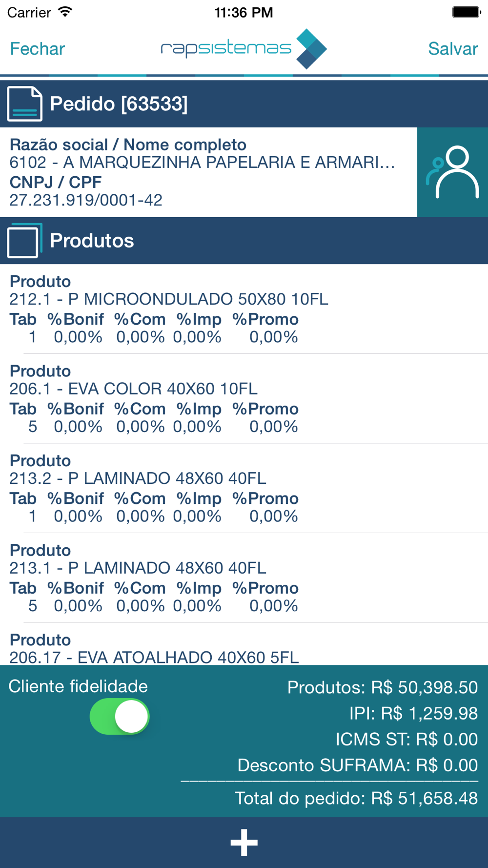Open product 212.1 P MICROONDULADO 50X80 10FL
Screen dimensions: 488x868
point(244,309)
